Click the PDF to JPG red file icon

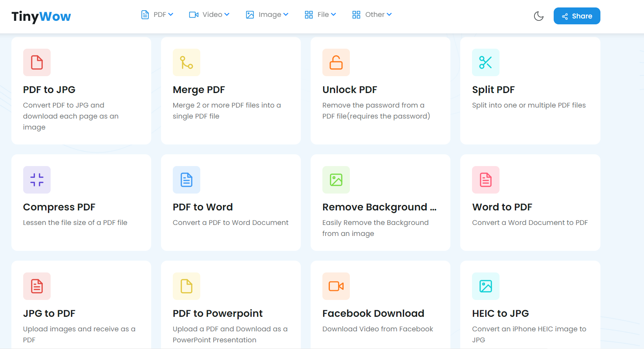[37, 62]
